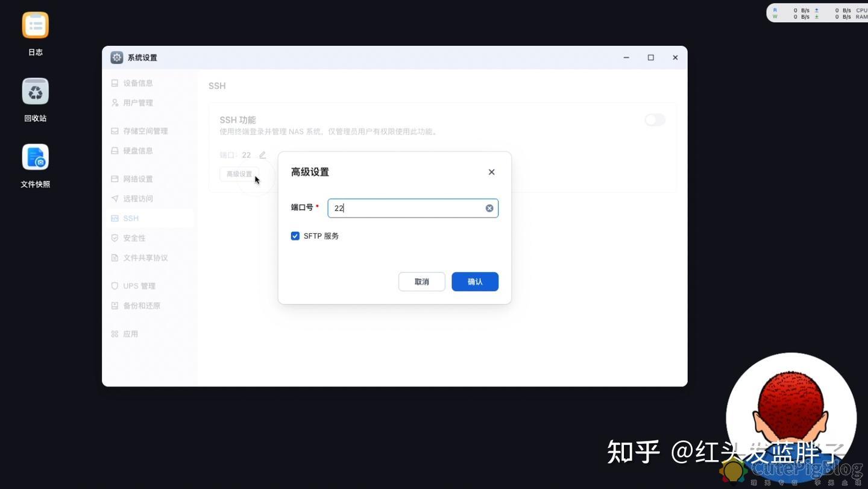Clear the port field using the X icon

489,208
